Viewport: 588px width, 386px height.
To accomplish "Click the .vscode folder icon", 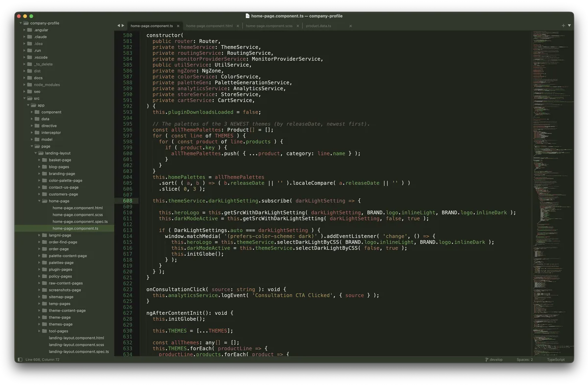I will coord(29,57).
